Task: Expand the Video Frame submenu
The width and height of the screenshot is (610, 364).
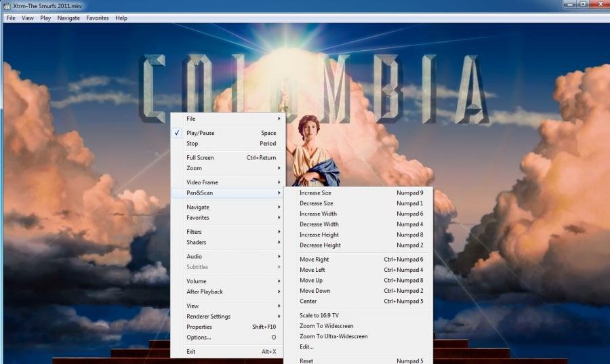Action: tap(228, 182)
